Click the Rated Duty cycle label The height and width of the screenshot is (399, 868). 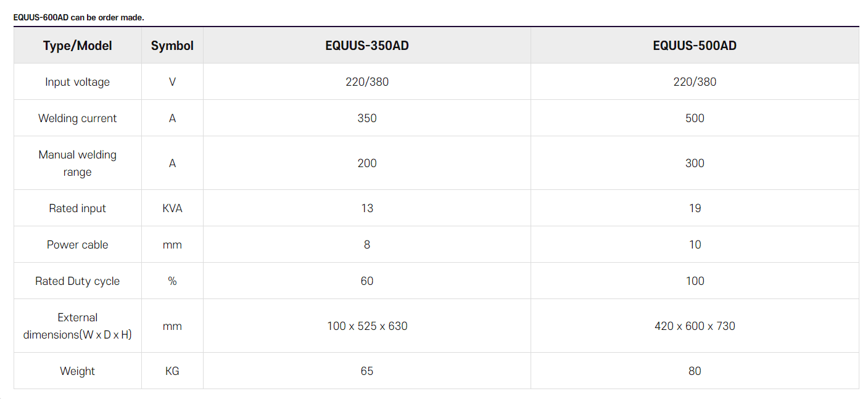78,281
